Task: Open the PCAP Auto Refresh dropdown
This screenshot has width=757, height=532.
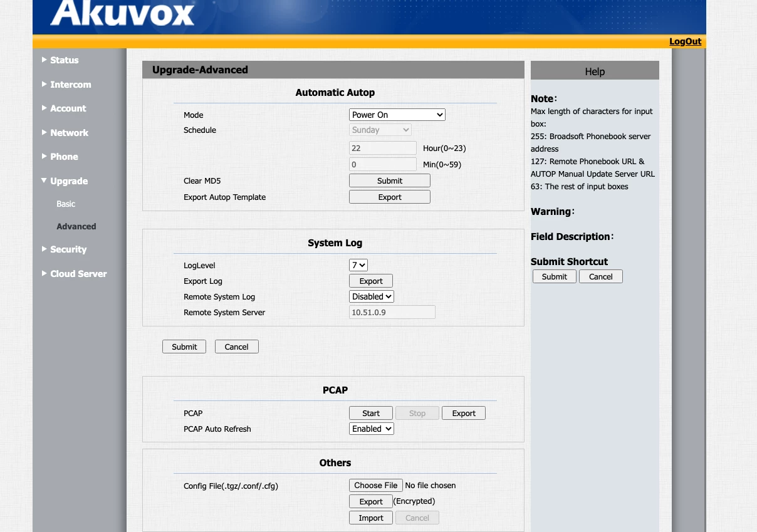Action: (x=371, y=429)
